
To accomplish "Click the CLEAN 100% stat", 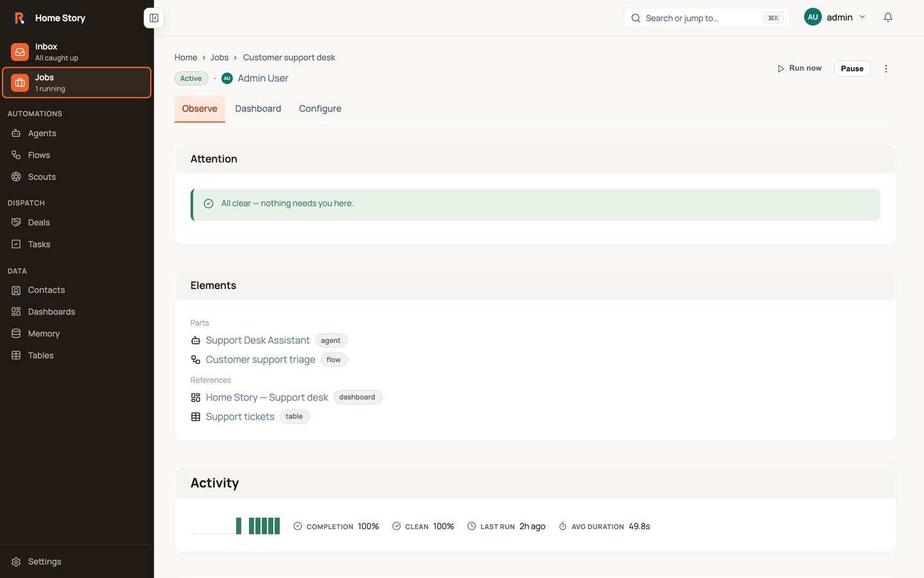I will pos(424,526).
